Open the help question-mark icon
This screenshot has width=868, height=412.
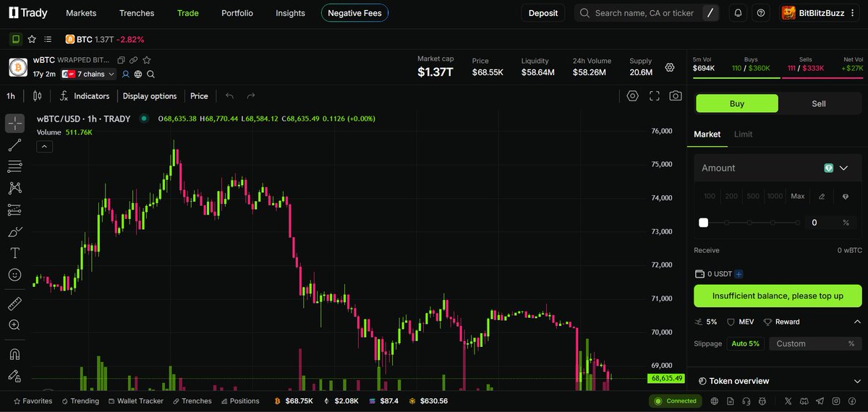point(760,13)
